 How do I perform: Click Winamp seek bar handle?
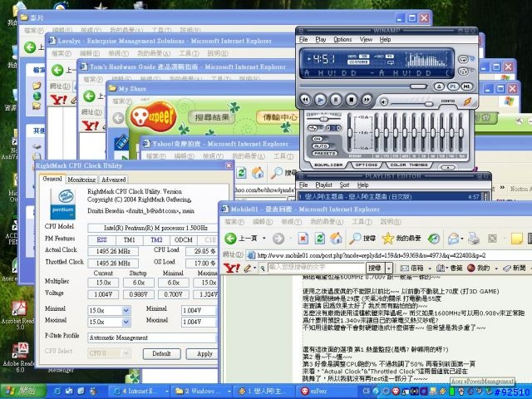[x=418, y=86]
